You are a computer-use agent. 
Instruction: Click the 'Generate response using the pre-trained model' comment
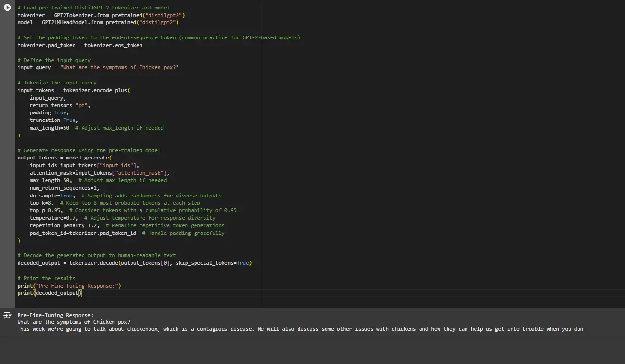click(89, 150)
